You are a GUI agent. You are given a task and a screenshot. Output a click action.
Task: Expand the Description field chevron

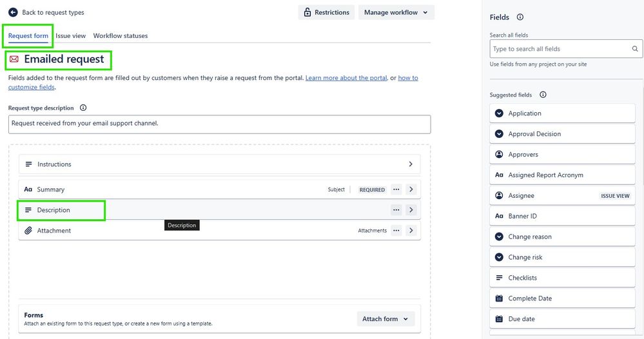pos(411,209)
